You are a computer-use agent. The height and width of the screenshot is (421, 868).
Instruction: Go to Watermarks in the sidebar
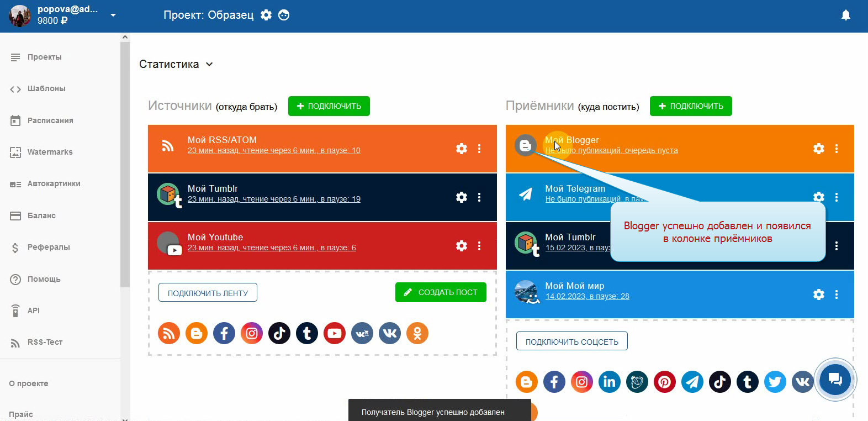(50, 152)
